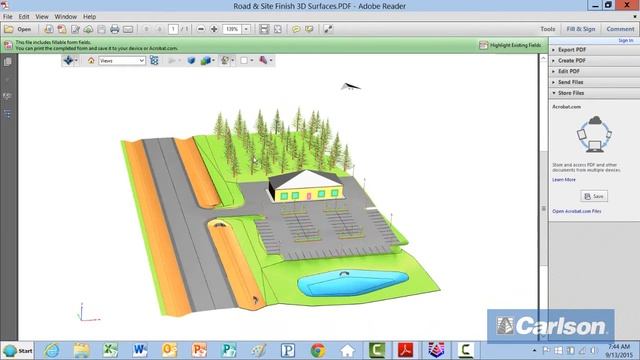Open the Window menu

pos(65,17)
